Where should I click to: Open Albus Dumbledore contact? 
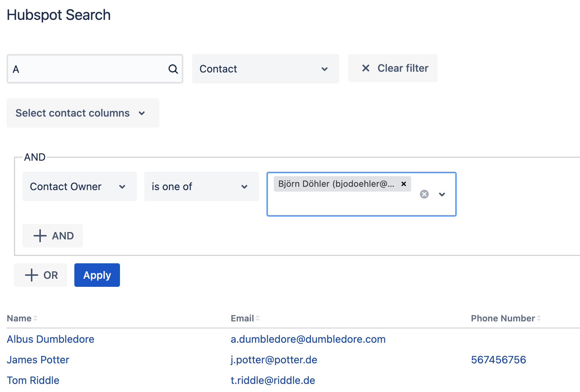tap(50, 339)
